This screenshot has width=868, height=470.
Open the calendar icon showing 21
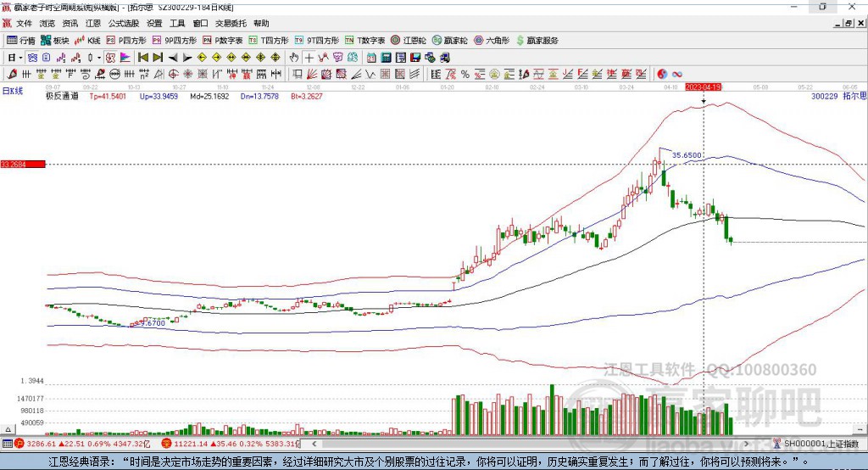[x=371, y=58]
